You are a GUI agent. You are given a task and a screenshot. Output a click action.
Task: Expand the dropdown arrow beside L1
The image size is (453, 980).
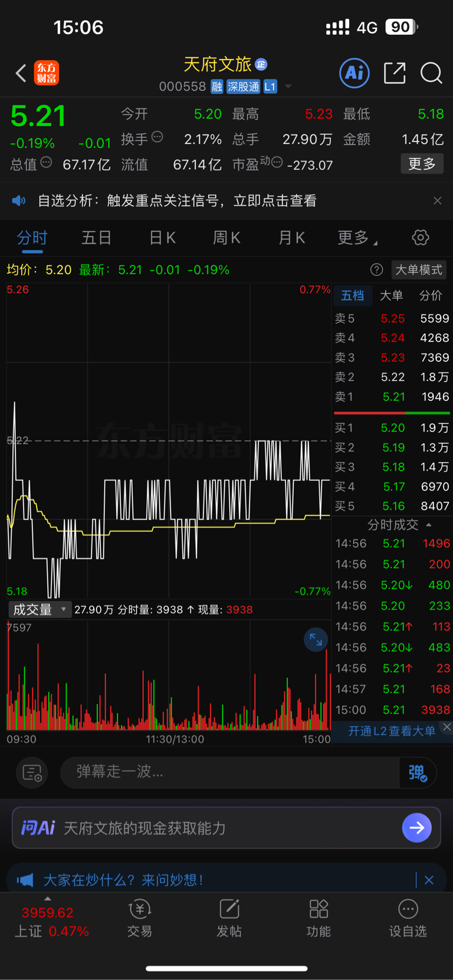coord(288,87)
